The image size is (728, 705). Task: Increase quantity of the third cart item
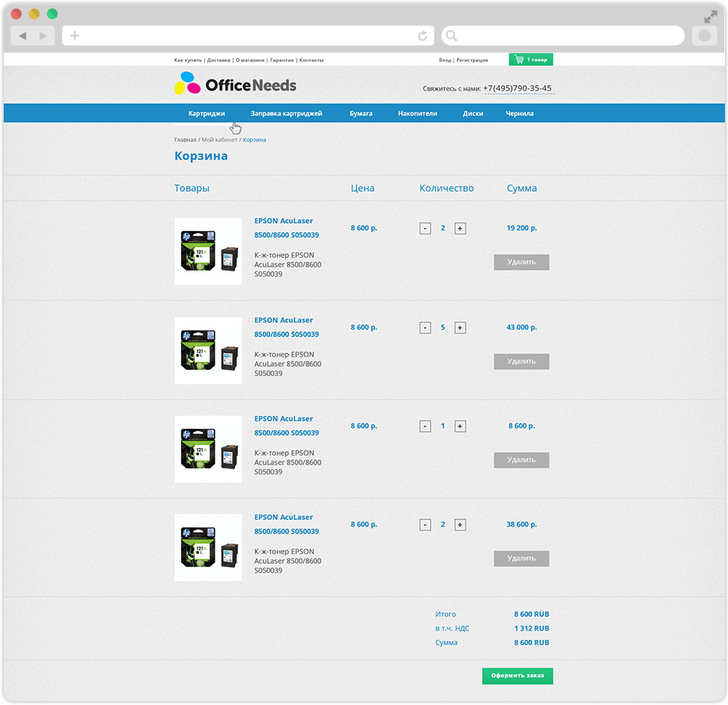pos(460,426)
